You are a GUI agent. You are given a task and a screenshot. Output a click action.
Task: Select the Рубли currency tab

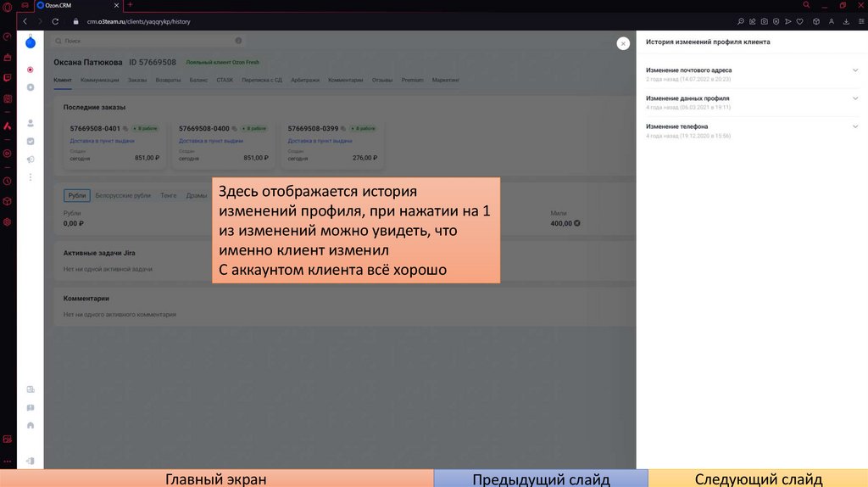pyautogui.click(x=77, y=196)
